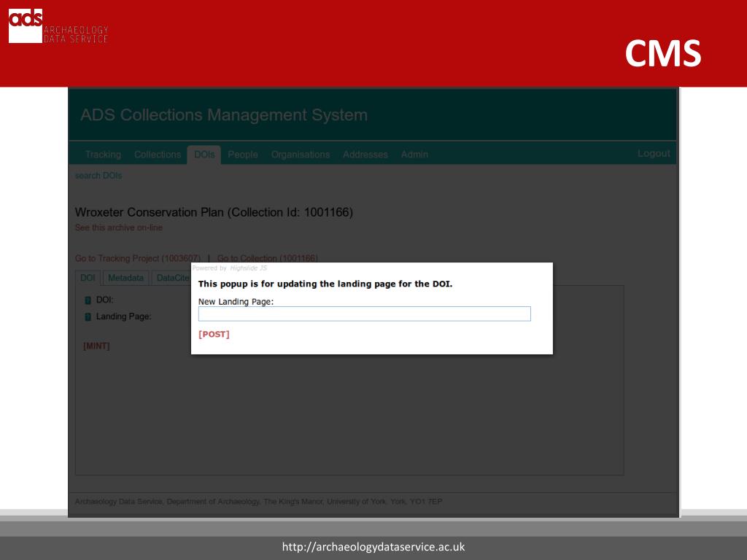
Task: Switch to the Organisations tab
Action: pyautogui.click(x=301, y=155)
